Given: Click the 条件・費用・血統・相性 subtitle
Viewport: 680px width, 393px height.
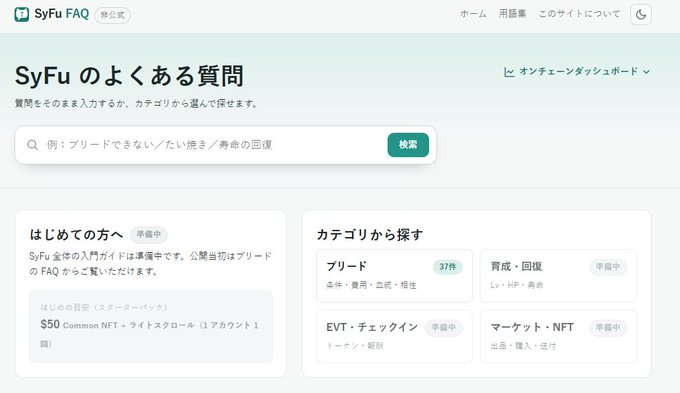Looking at the screenshot, I should tap(371, 285).
